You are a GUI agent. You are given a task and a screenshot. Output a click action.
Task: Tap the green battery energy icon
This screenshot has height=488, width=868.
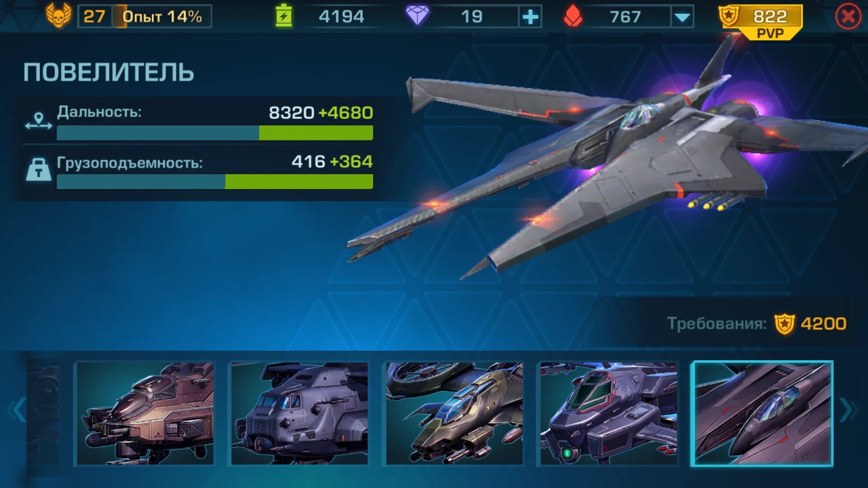(283, 16)
